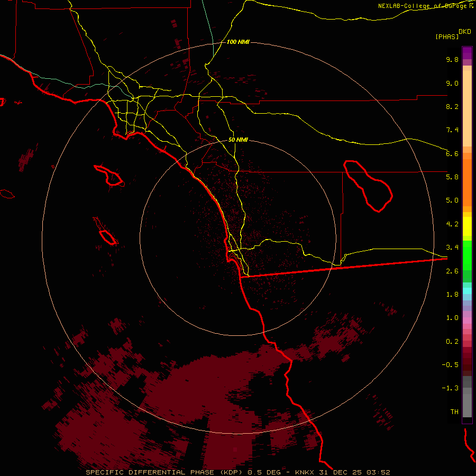Click the 3.4 value on the legend
Screen dimensions: 476x476
tap(452, 248)
